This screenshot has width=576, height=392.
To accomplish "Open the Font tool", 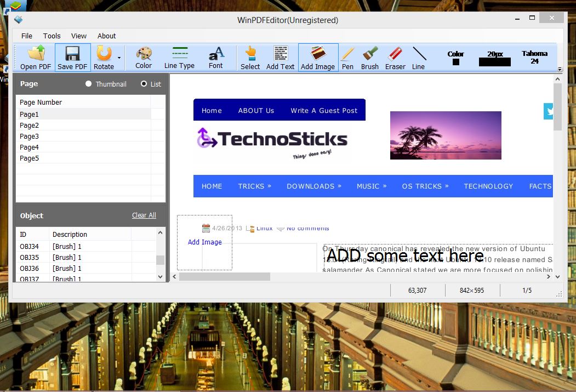I will (216, 58).
